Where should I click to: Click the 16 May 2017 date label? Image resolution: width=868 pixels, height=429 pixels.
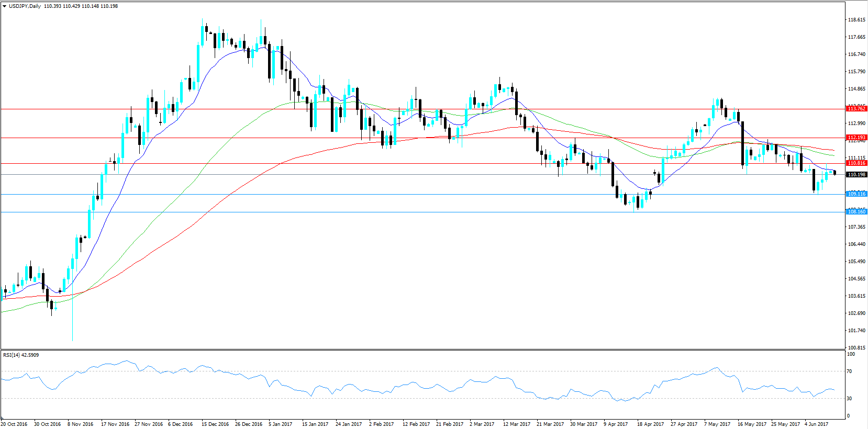tap(752, 424)
